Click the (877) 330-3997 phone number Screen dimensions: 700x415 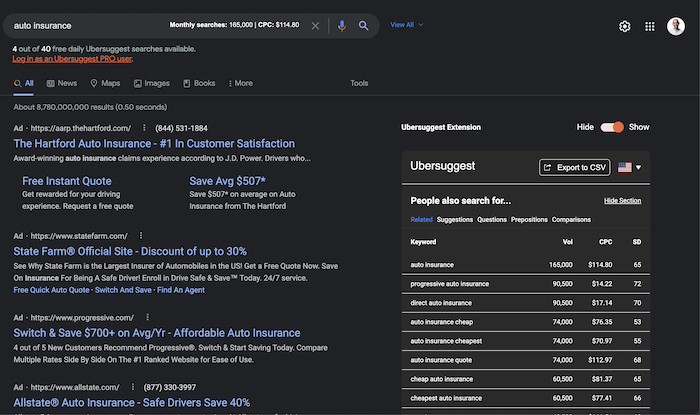pos(170,387)
